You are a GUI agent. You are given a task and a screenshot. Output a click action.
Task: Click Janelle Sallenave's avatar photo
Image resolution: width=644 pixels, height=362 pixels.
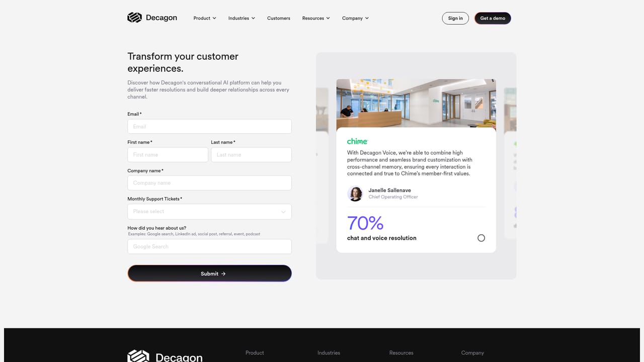[355, 194]
